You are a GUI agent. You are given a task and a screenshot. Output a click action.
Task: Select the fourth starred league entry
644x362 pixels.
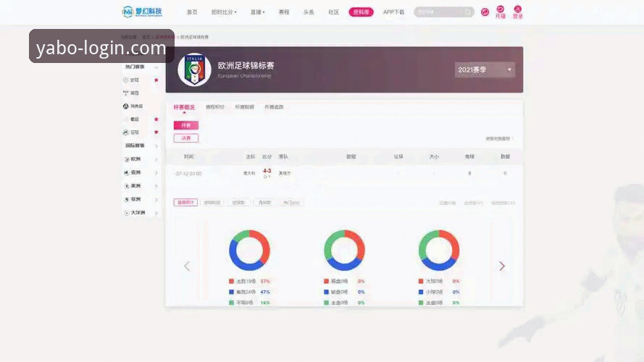135,119
